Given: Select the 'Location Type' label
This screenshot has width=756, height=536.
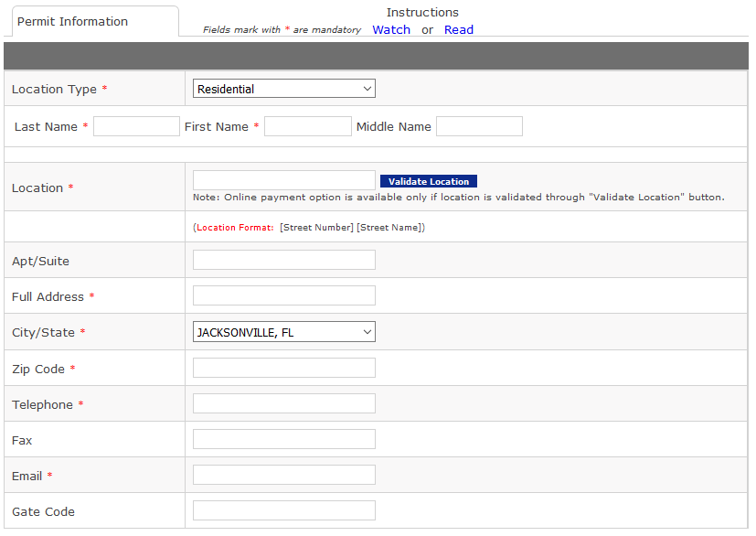Looking at the screenshot, I should 54,90.
